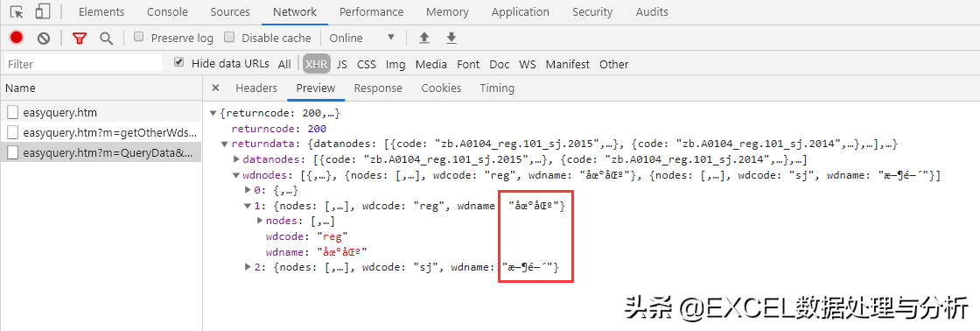Screen dimensions: 980x331
Task: Filter requests by Media
Action: 431,64
